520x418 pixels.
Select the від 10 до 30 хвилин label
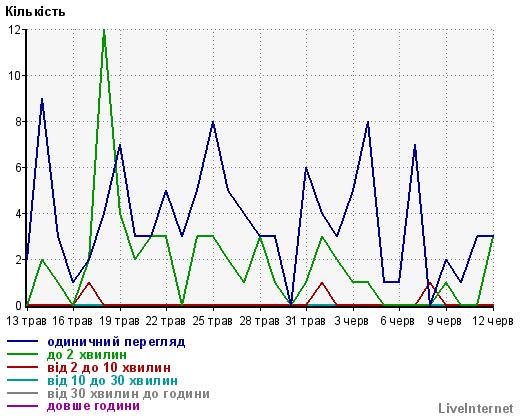click(x=112, y=380)
